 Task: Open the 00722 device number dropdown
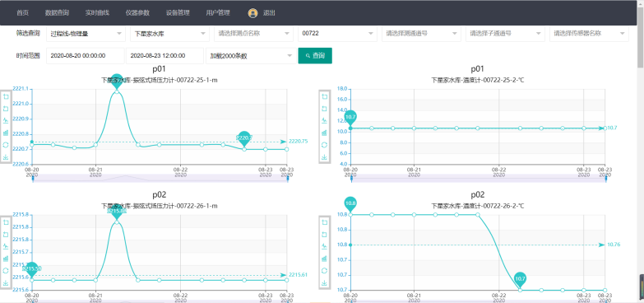[x=337, y=34]
